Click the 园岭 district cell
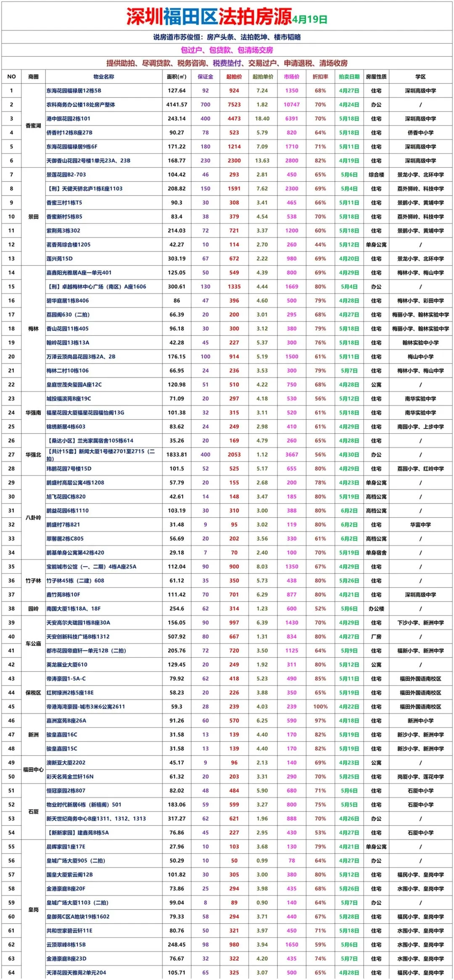Image resolution: width=454 pixels, height=980 pixels. point(33,609)
